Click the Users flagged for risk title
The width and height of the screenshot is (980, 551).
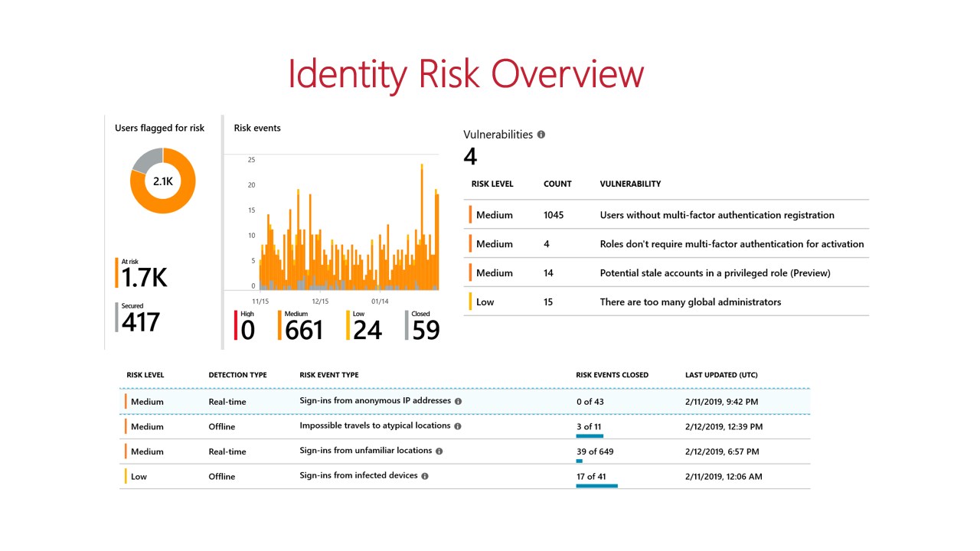pos(159,128)
